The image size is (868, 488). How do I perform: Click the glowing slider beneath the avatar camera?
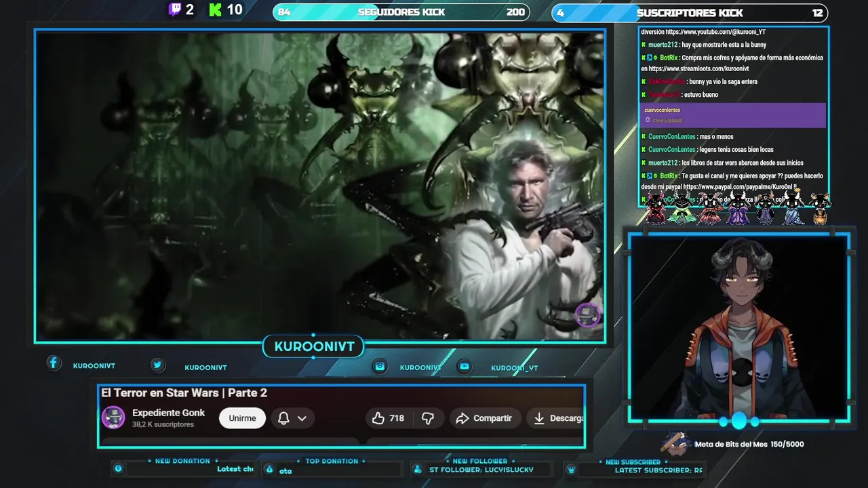click(x=738, y=422)
